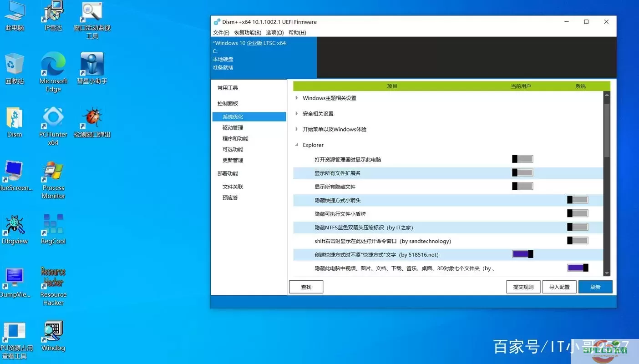
Task: Click the 项目 column header
Action: [392, 86]
